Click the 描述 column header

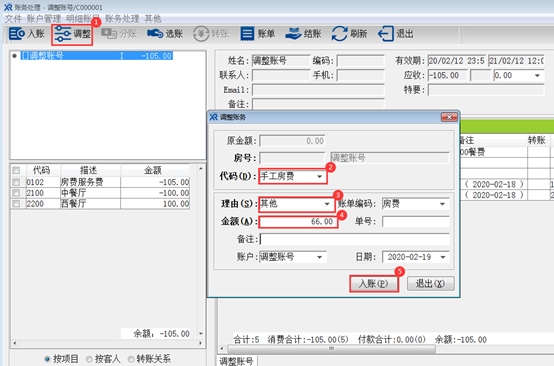90,170
